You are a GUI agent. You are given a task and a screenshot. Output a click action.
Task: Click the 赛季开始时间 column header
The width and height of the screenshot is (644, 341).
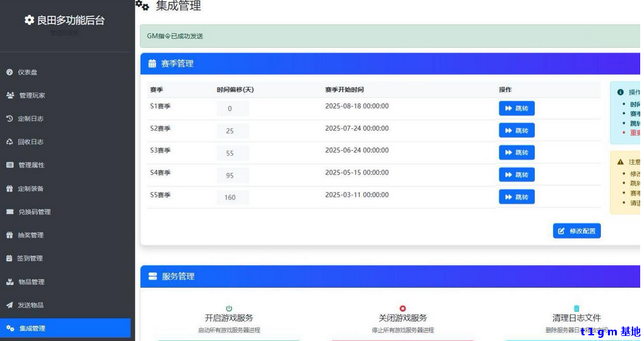click(344, 90)
